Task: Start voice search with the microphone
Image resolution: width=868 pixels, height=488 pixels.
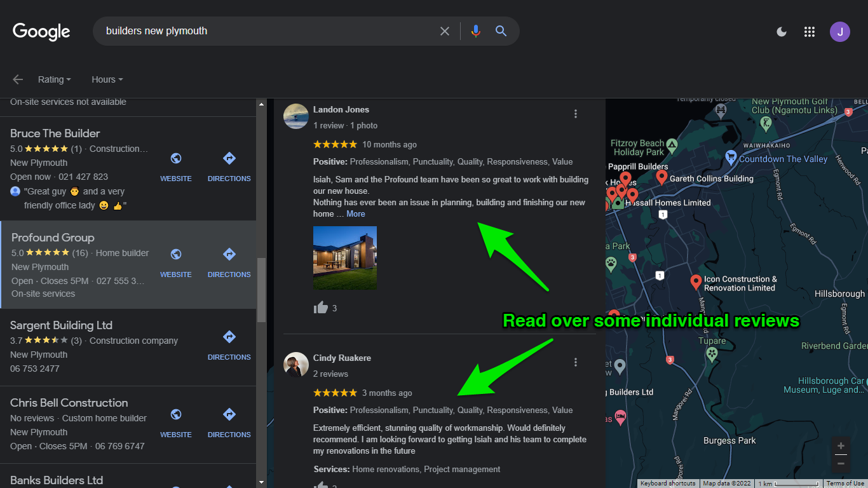Action: click(476, 31)
